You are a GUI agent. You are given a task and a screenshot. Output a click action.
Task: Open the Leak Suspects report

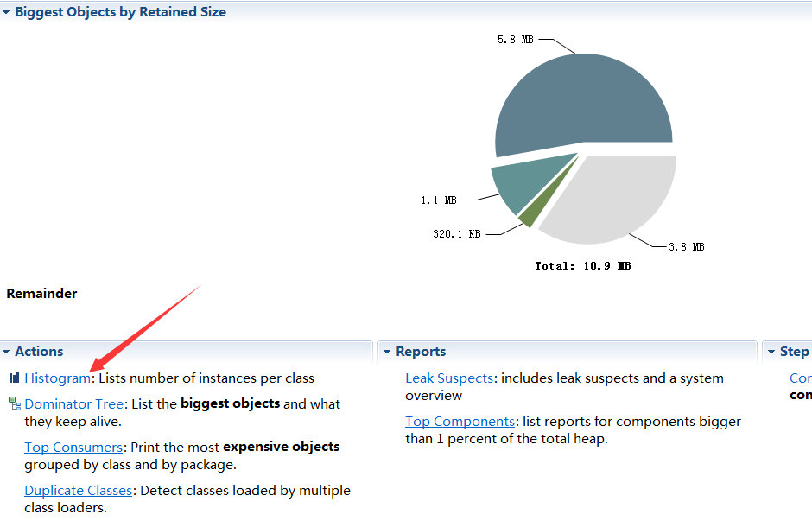(x=449, y=378)
